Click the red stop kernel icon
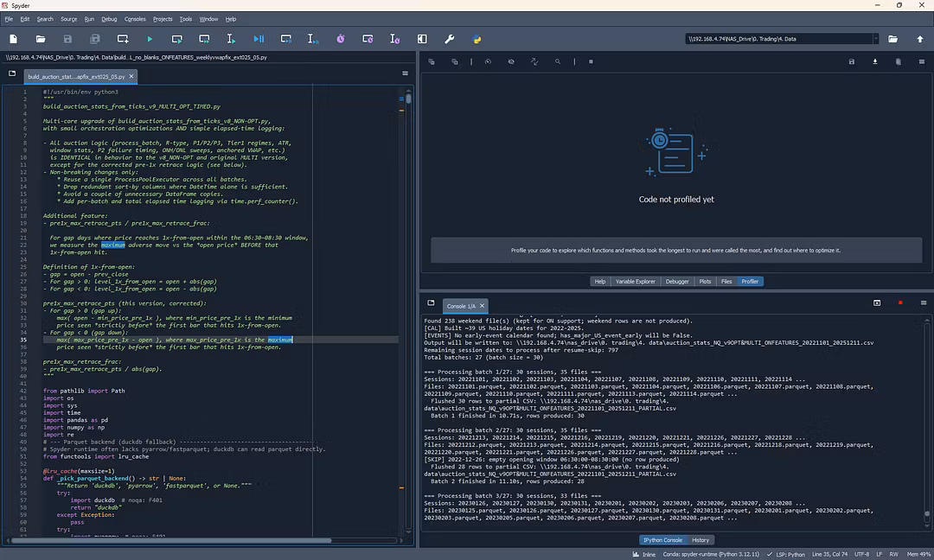The image size is (934, 560). [x=900, y=303]
